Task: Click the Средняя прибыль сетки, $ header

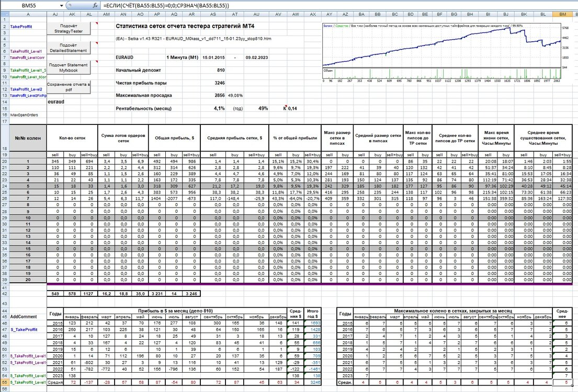Action: tap(234, 138)
